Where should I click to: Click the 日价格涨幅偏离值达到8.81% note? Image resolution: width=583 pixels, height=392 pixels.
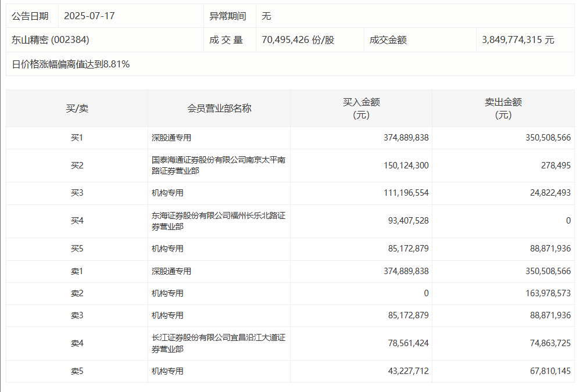pos(71,64)
